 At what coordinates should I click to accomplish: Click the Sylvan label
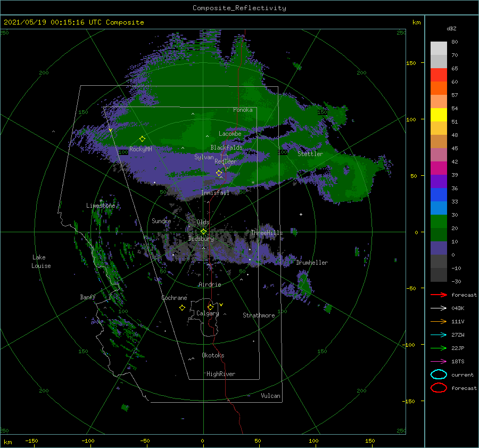point(204,157)
